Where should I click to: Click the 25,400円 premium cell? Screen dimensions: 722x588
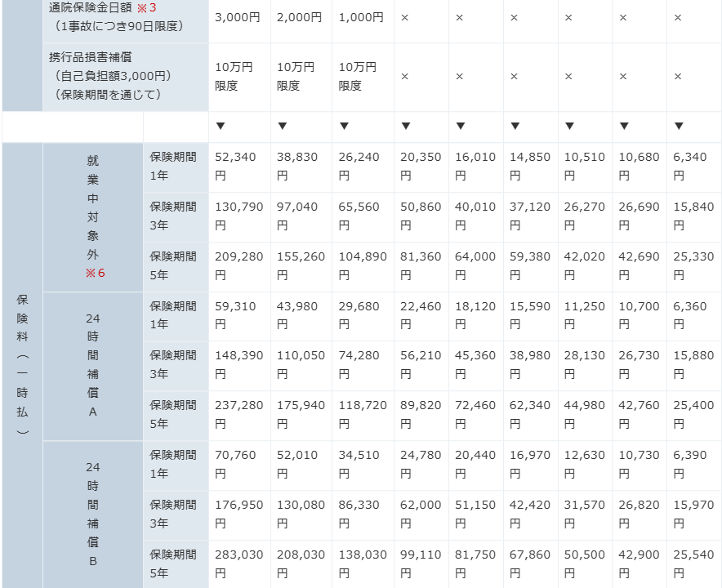click(694, 416)
